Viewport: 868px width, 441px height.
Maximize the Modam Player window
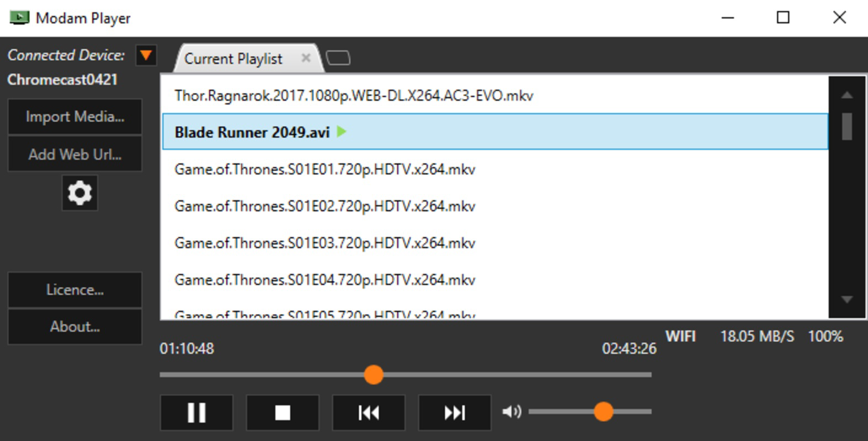coord(783,18)
